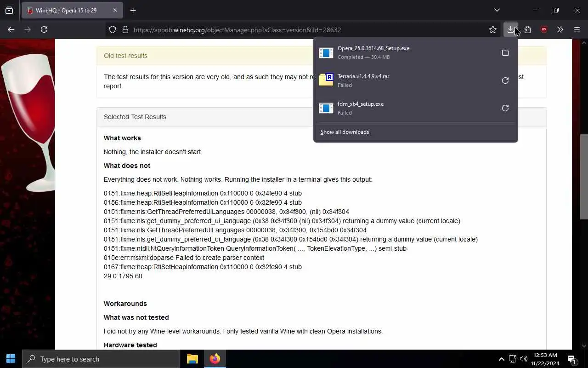Open File Explorer from the taskbar
The height and width of the screenshot is (368, 588).
(x=192, y=359)
